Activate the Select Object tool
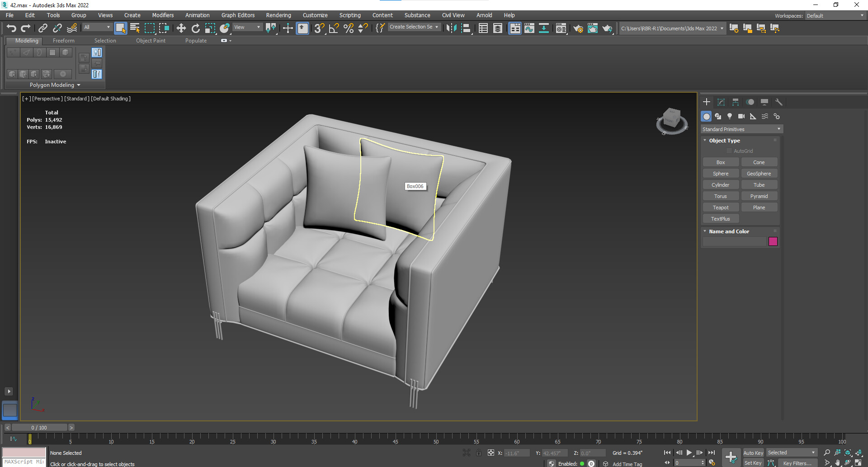Image resolution: width=868 pixels, height=467 pixels. (121, 28)
